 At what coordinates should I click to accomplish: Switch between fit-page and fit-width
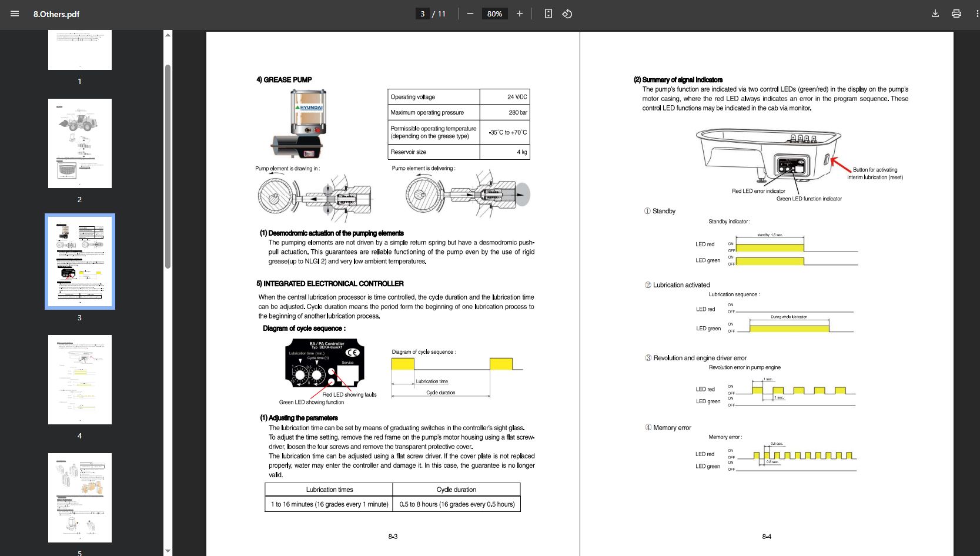pos(548,14)
